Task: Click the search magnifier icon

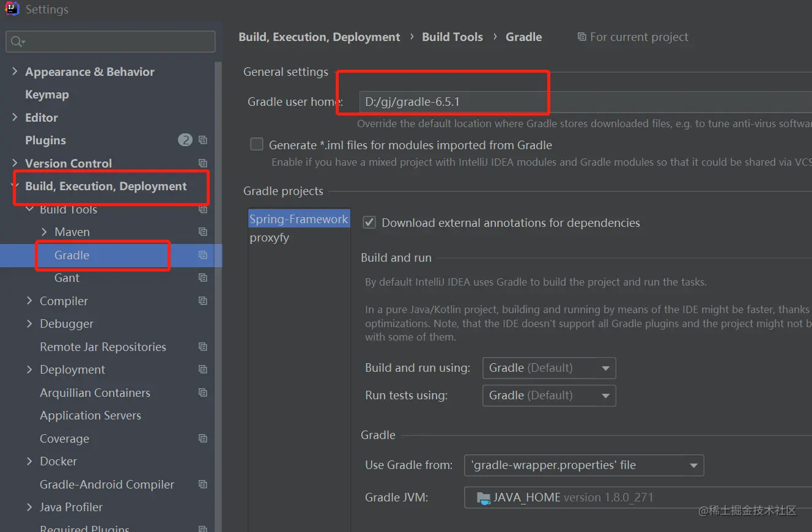Action: coord(17,42)
